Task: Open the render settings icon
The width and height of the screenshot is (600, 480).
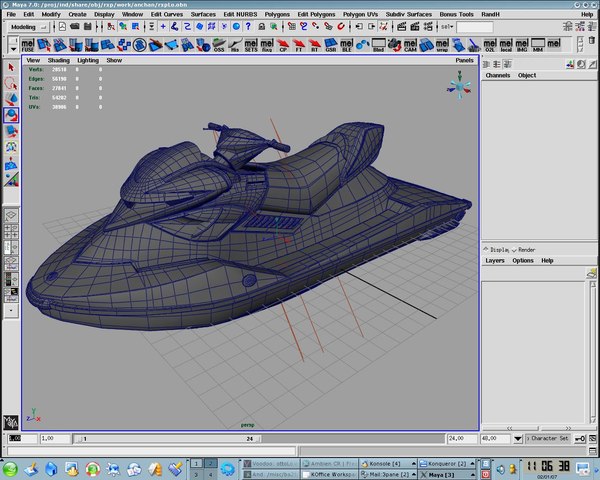Action: click(x=428, y=26)
